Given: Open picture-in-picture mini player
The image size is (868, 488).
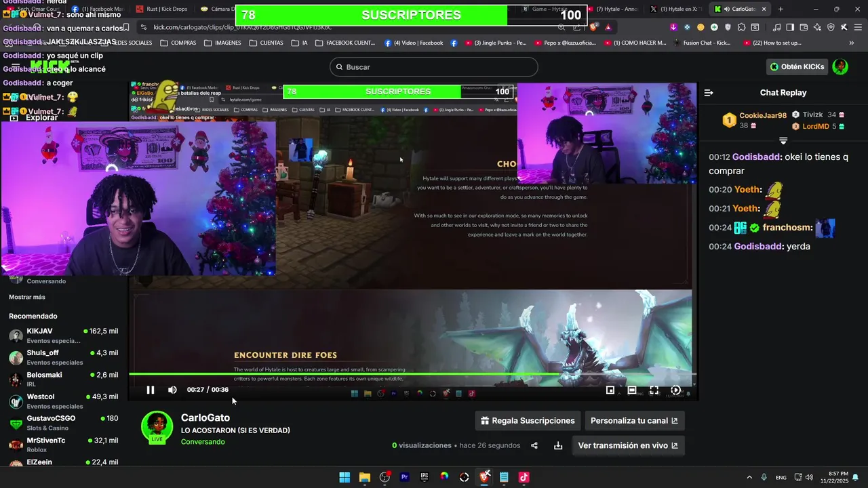Looking at the screenshot, I should pyautogui.click(x=610, y=390).
